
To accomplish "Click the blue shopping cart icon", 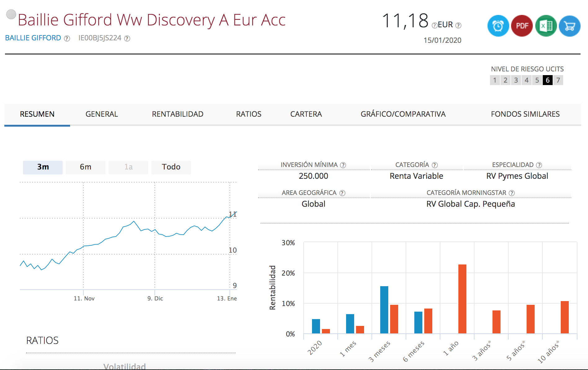I will click(569, 26).
